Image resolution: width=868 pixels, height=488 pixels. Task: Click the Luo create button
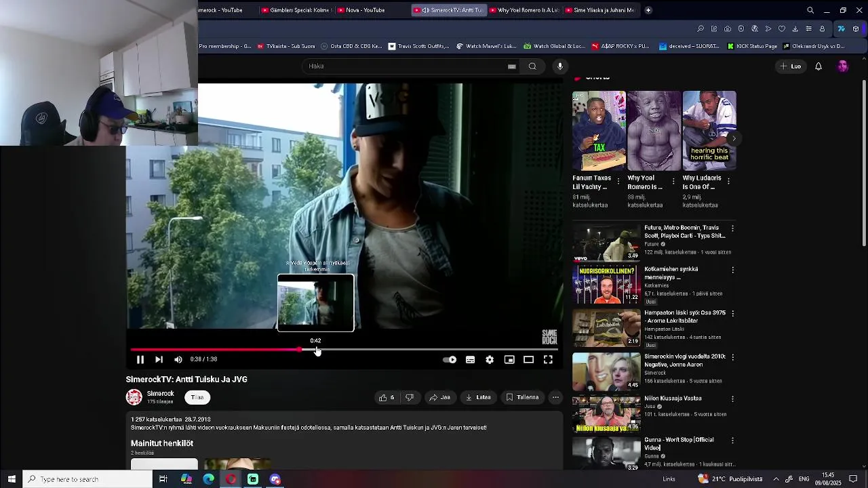pos(791,66)
